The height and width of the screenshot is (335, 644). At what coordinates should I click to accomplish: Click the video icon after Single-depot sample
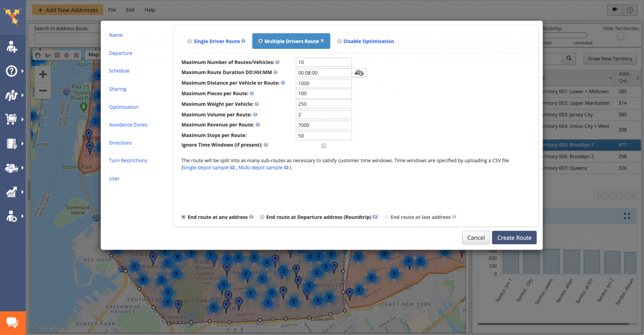[x=232, y=168]
